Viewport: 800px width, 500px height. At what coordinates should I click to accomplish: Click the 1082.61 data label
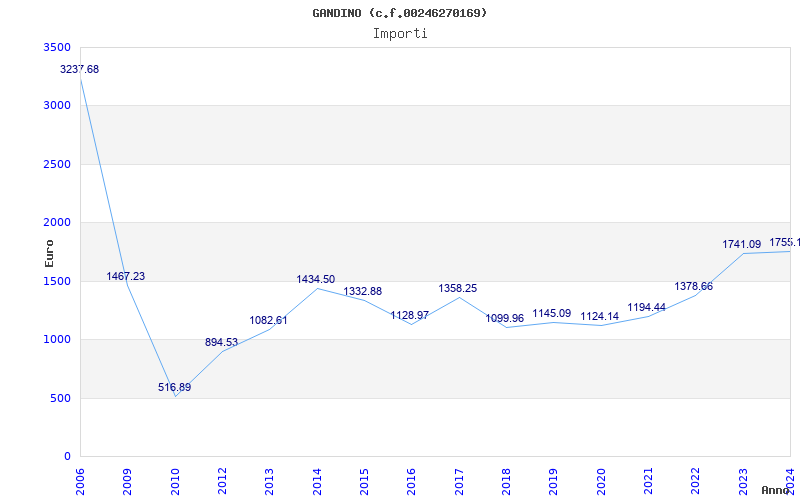point(268,320)
